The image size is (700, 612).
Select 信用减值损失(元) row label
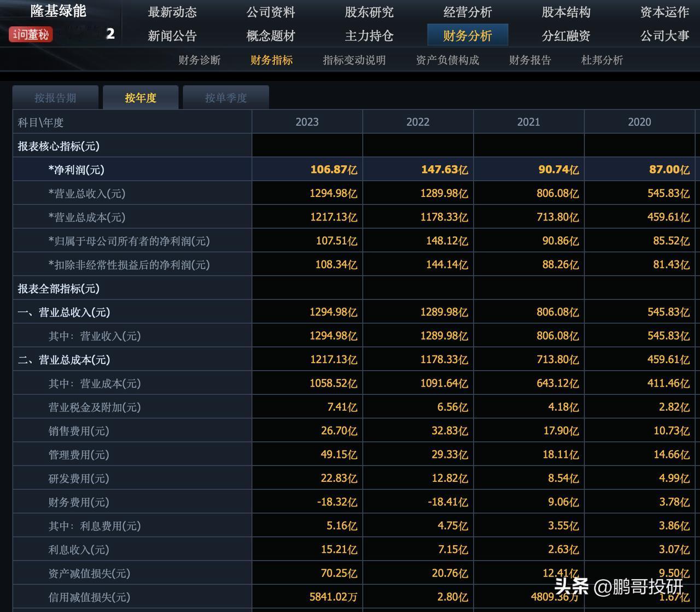(x=89, y=597)
